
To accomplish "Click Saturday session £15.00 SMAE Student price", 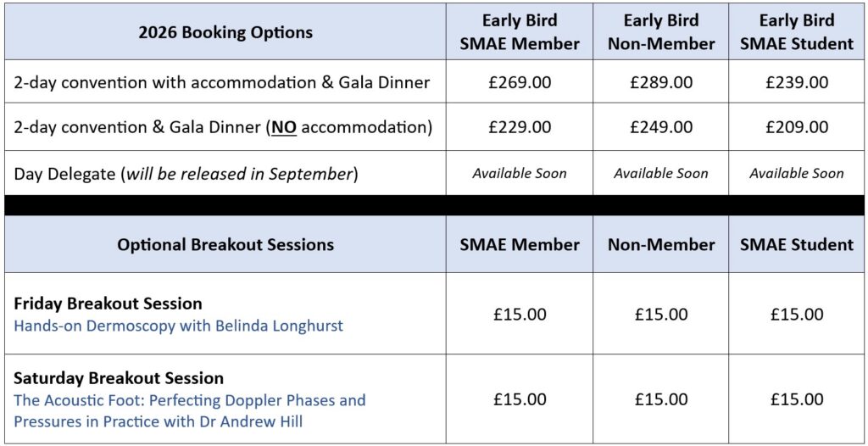I will pos(797,399).
